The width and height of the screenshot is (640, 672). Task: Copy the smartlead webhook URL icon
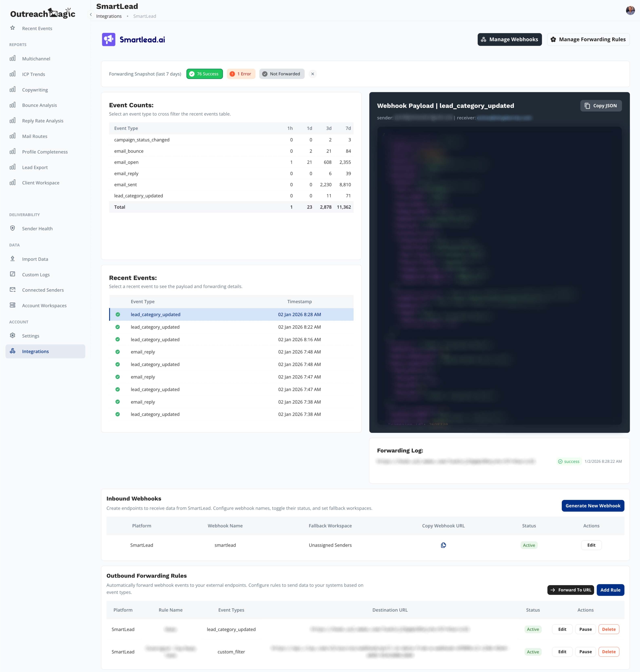click(x=443, y=545)
